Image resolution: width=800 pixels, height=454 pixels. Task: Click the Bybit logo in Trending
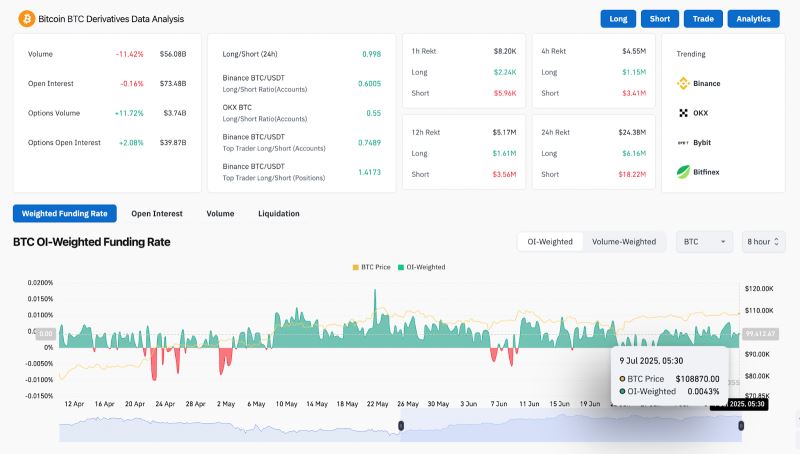pyautogui.click(x=684, y=143)
